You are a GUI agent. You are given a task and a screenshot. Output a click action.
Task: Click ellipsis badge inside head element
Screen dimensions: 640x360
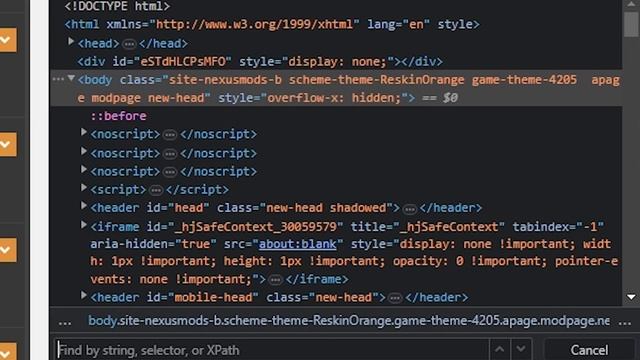[x=129, y=44]
